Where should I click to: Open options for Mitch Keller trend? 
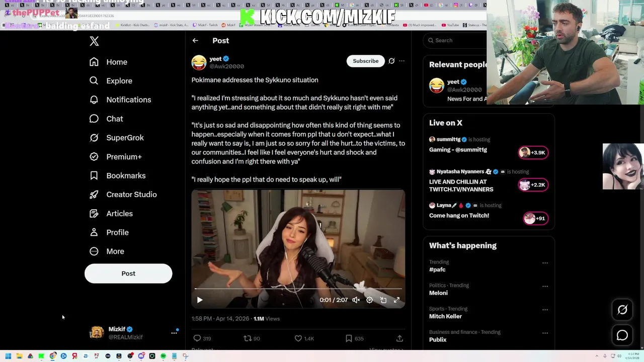[545, 310]
